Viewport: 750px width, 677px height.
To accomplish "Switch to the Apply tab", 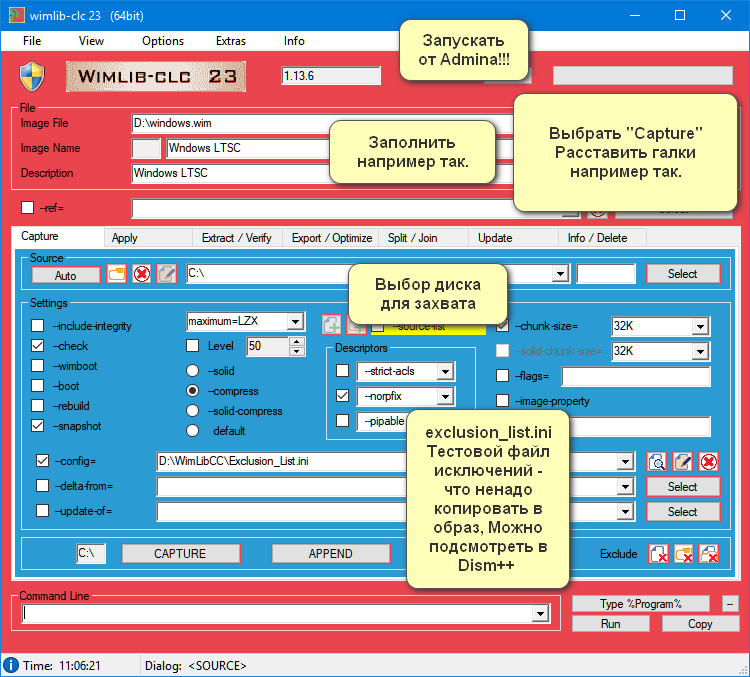I will click(x=148, y=238).
